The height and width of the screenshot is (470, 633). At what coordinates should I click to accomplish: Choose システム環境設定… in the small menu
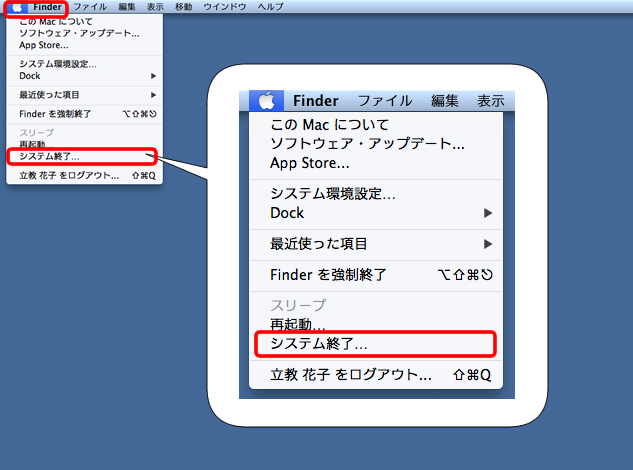pos(84,64)
